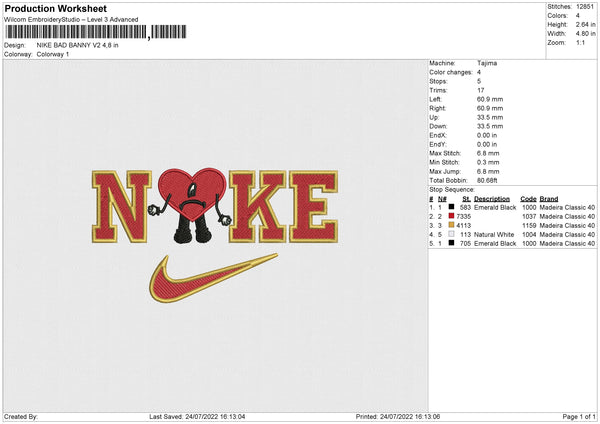Click the embroidered swoosh logo below the lettering

coord(213,278)
